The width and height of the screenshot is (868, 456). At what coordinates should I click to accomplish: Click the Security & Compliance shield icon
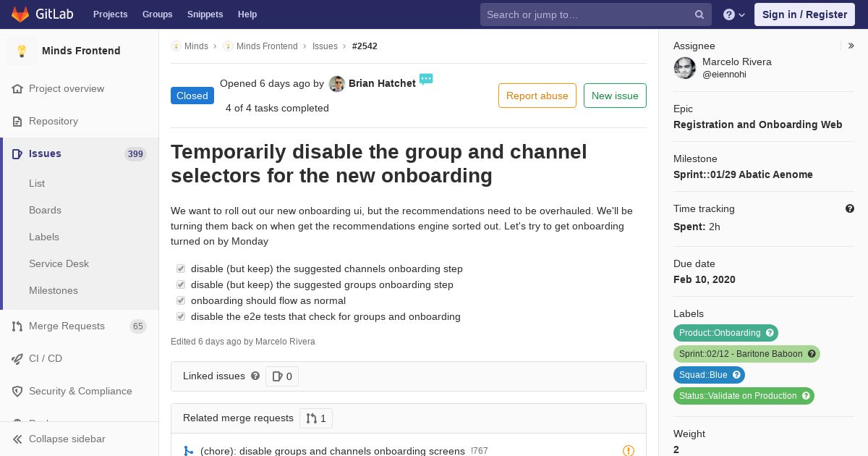[17, 391]
